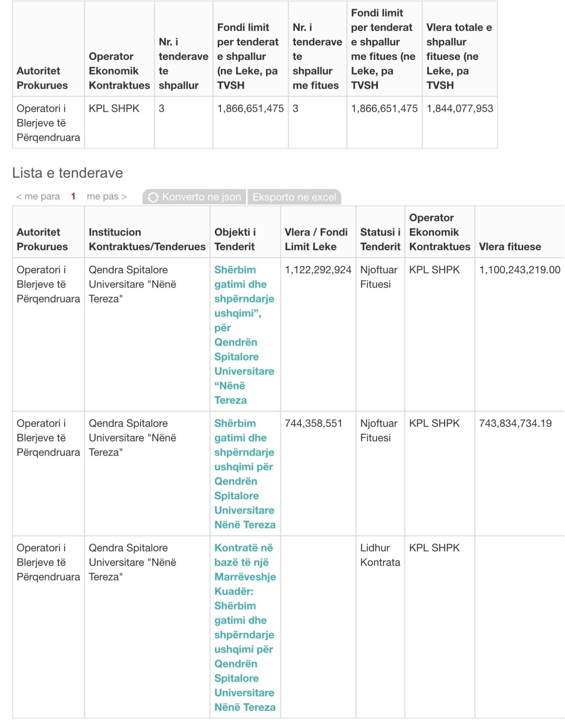Click the refresh icon in Konverto ne json
This screenshot has width=565, height=728.
click(153, 197)
